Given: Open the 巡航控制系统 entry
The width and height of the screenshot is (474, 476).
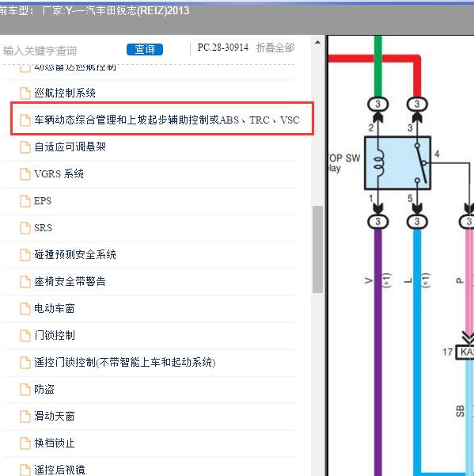Looking at the screenshot, I should (x=65, y=93).
